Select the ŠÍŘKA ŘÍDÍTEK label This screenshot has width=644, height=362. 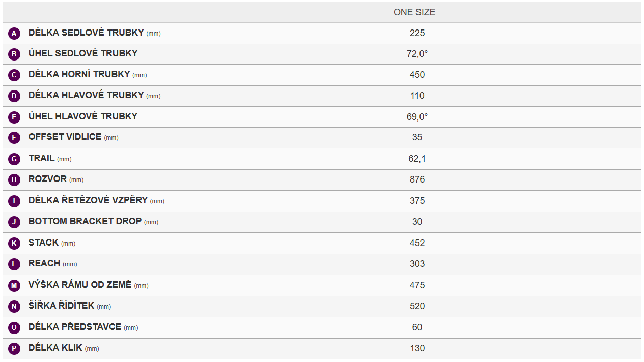62,306
